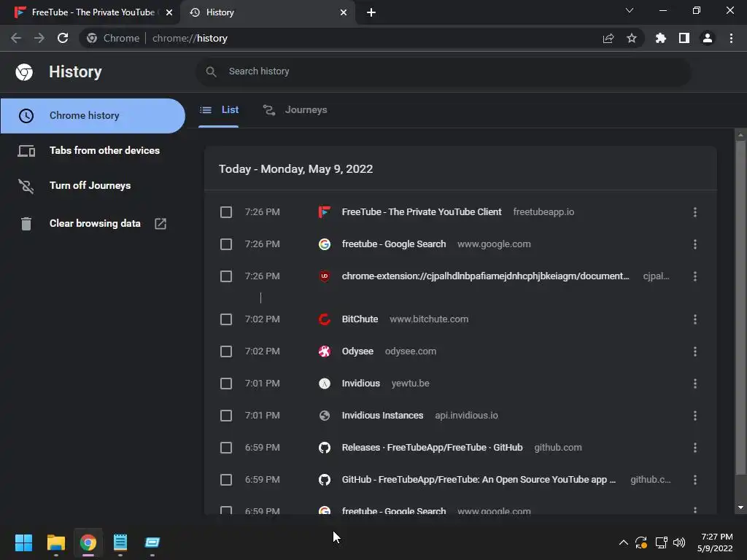Open the volume speaker tray icon
Viewport: 747px width, 560px height.
point(679,542)
